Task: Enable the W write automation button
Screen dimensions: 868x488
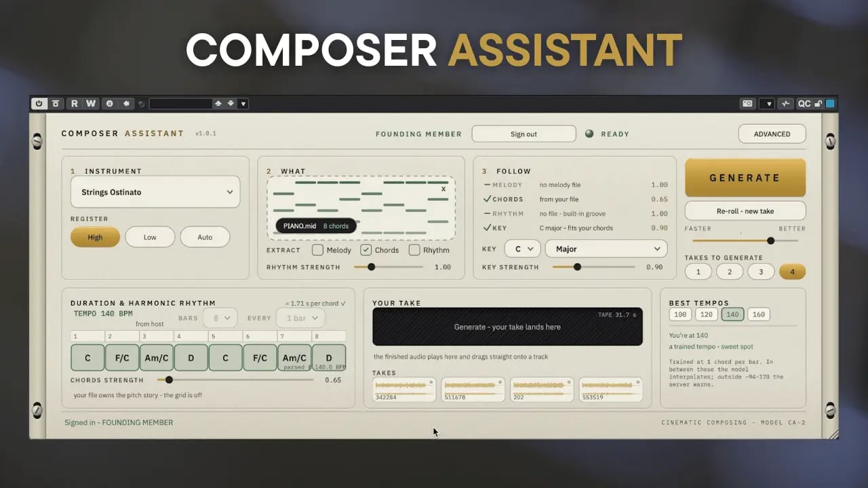Action: click(x=90, y=104)
